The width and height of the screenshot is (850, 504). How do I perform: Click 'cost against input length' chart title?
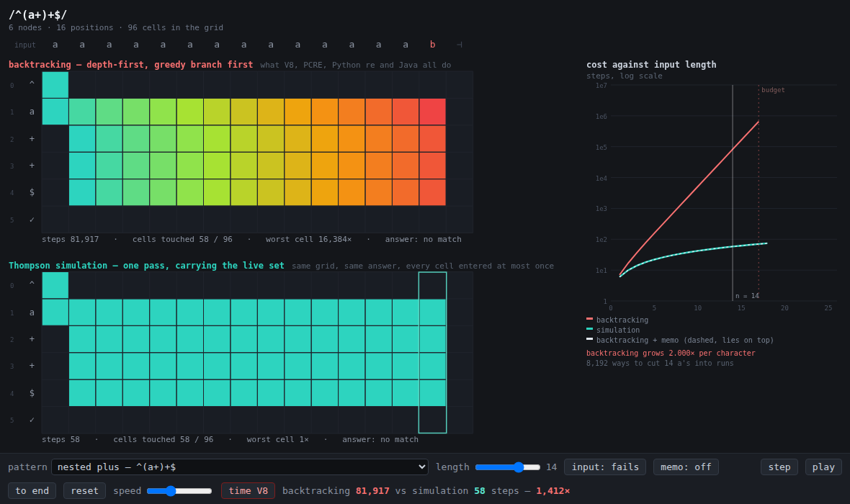click(651, 65)
